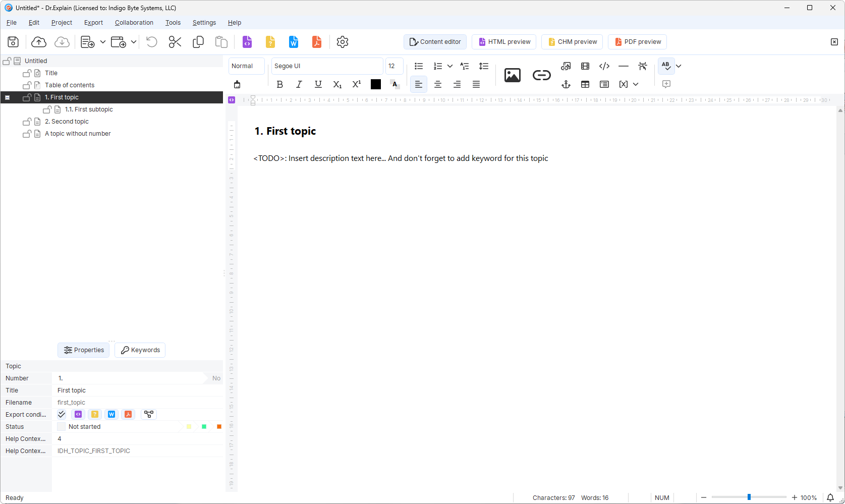Switch to the Keywords tab
The width and height of the screenshot is (845, 504).
click(x=140, y=350)
